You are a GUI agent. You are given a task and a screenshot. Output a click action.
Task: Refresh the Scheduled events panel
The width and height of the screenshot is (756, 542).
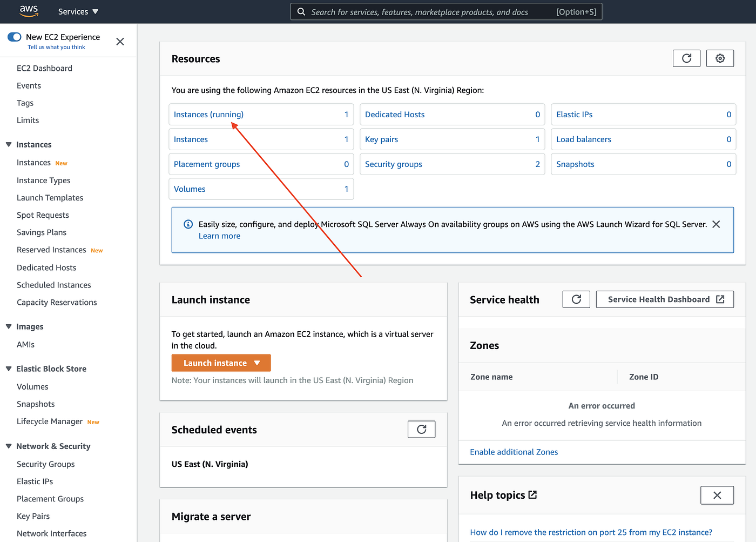[x=421, y=430]
